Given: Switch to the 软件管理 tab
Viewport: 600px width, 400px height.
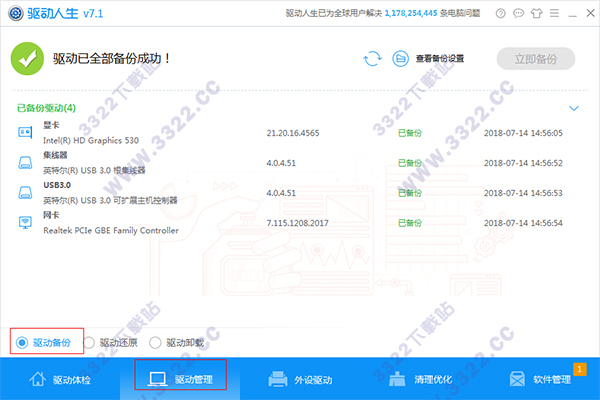Looking at the screenshot, I should (x=540, y=379).
